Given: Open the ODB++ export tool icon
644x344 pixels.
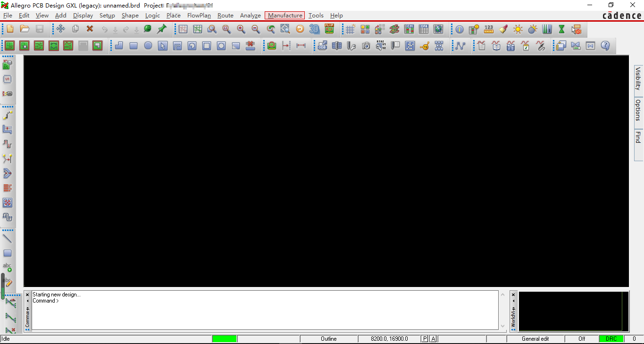Looking at the screenshot, I should pos(322,46).
